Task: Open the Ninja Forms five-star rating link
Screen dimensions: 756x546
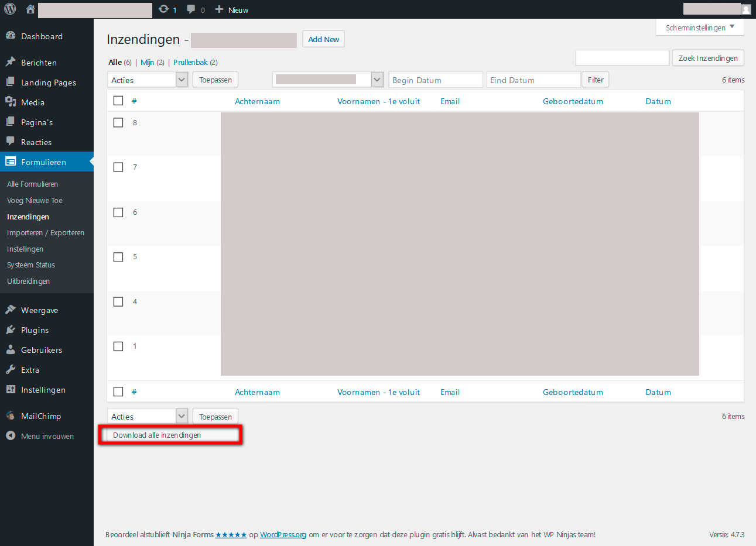Action: [231, 534]
